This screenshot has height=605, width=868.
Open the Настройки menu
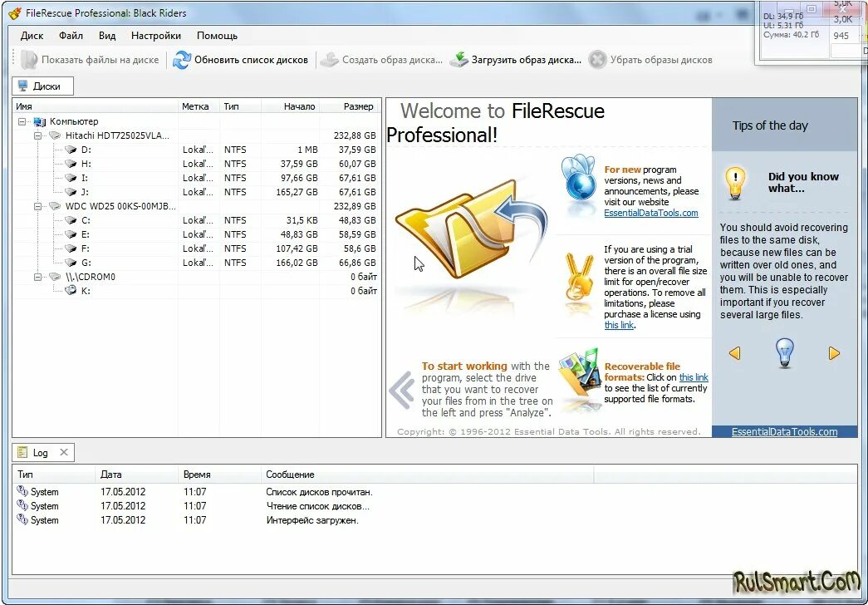156,36
